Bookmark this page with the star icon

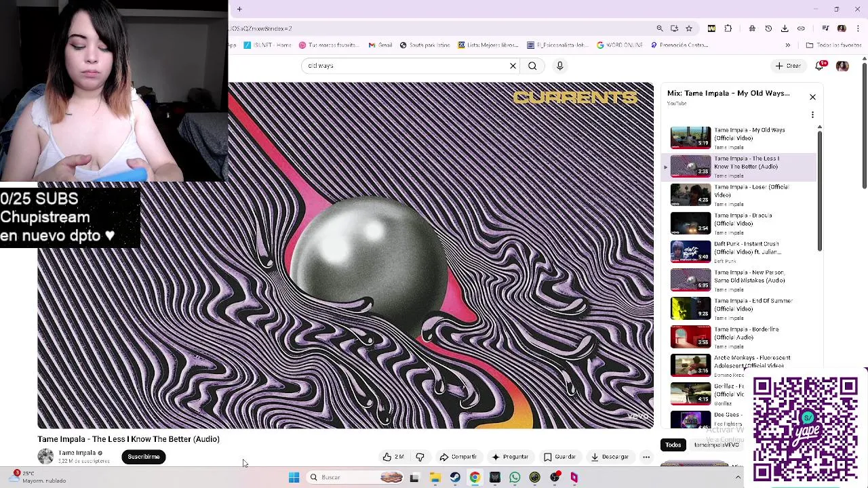[x=689, y=28]
